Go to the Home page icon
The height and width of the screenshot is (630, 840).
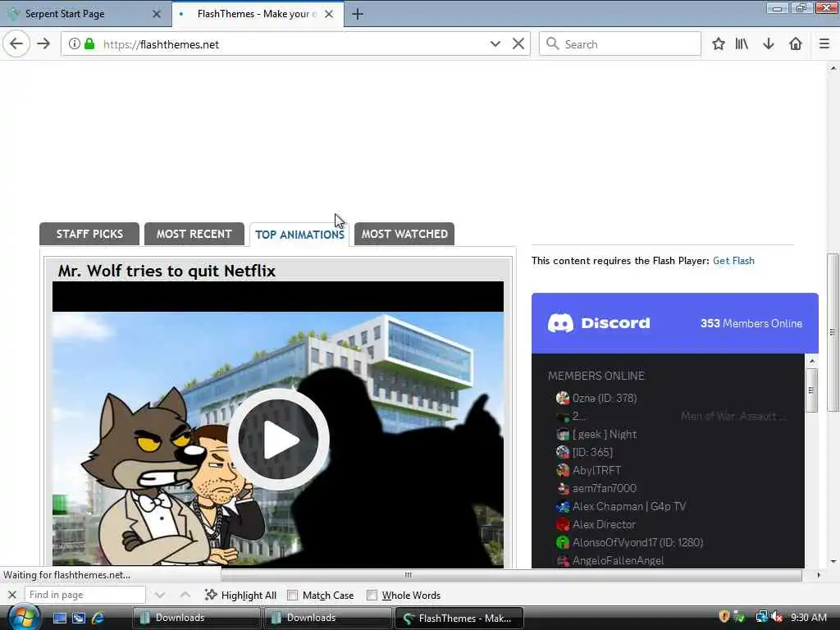tap(796, 44)
